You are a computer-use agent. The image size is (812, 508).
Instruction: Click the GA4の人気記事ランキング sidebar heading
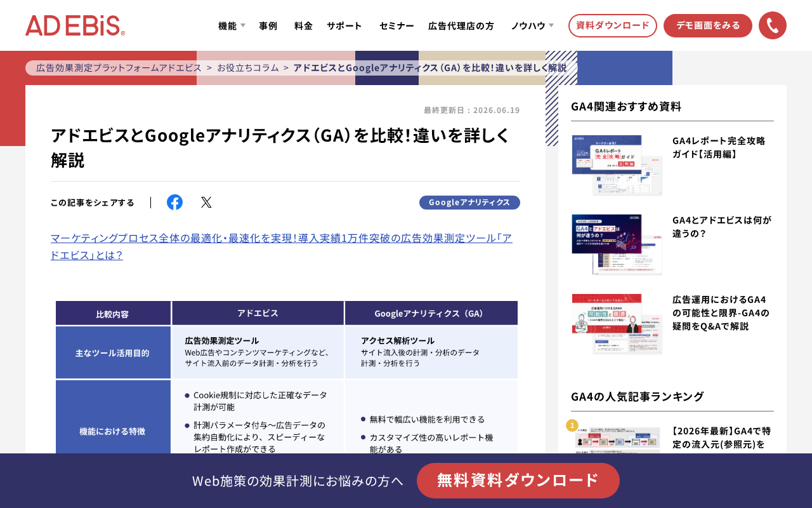point(638,396)
